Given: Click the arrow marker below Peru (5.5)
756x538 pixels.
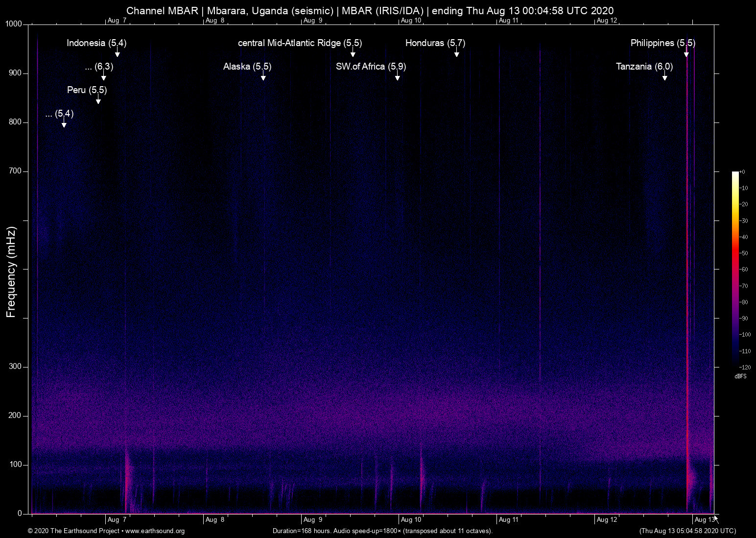Looking at the screenshot, I should (98, 100).
